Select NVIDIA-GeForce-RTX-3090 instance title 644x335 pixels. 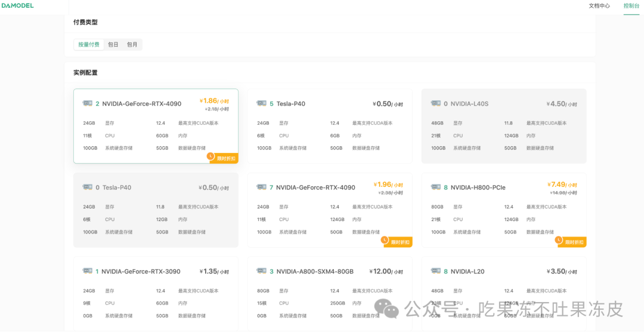141,272
